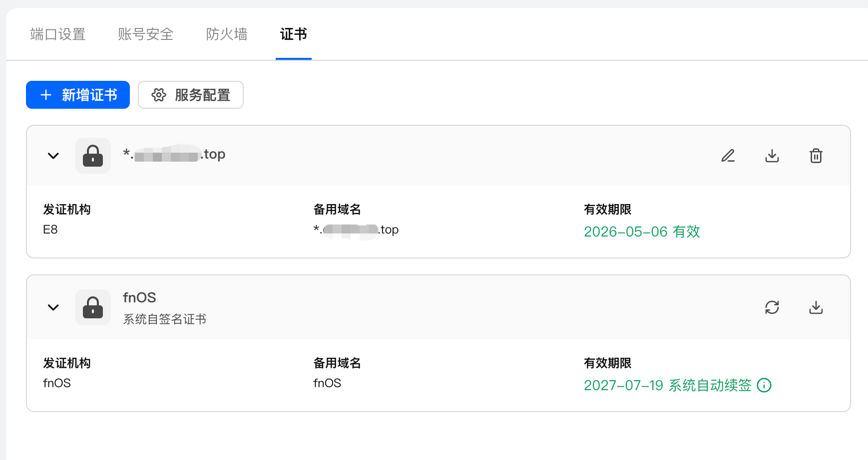Collapse the .top certificate details
The height and width of the screenshot is (460, 868).
53,156
